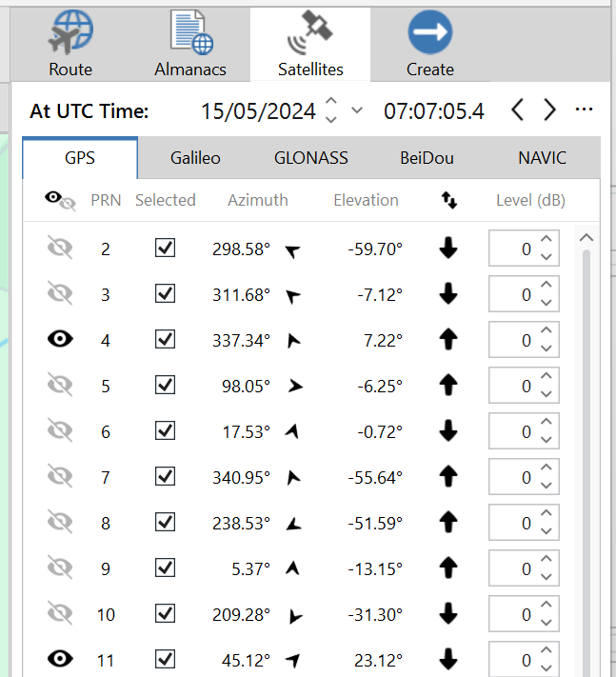The height and width of the screenshot is (677, 616).
Task: Open the three-dot more options menu
Action: tap(585, 110)
